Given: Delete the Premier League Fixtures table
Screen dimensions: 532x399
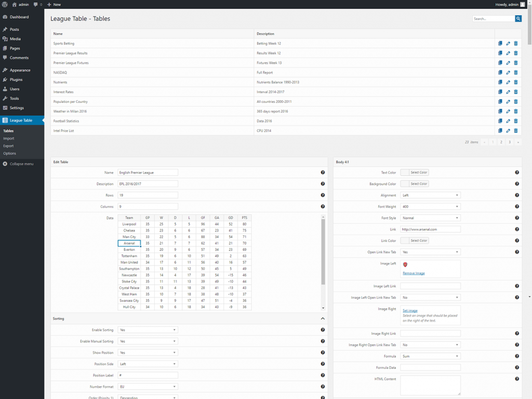Looking at the screenshot, I should point(515,63).
